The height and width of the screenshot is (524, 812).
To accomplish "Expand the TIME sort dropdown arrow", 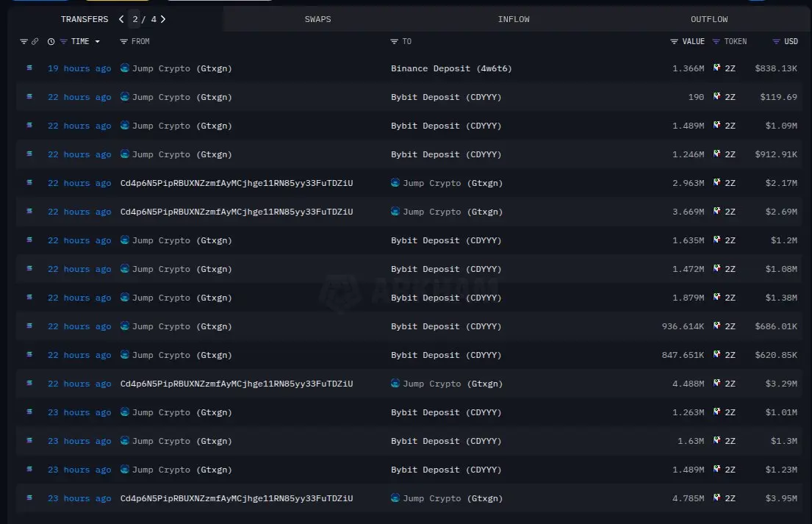I will pos(97,41).
